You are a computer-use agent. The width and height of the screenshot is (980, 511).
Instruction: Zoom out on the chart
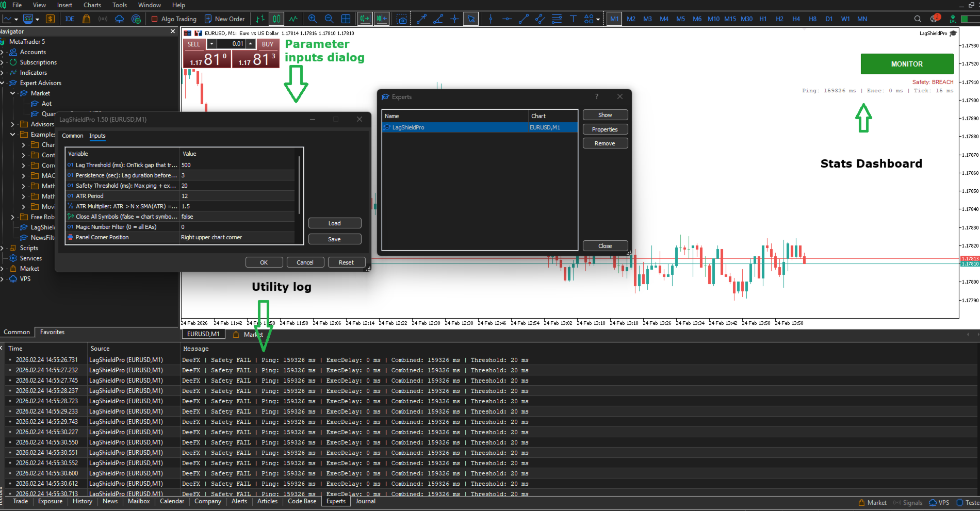(x=329, y=19)
